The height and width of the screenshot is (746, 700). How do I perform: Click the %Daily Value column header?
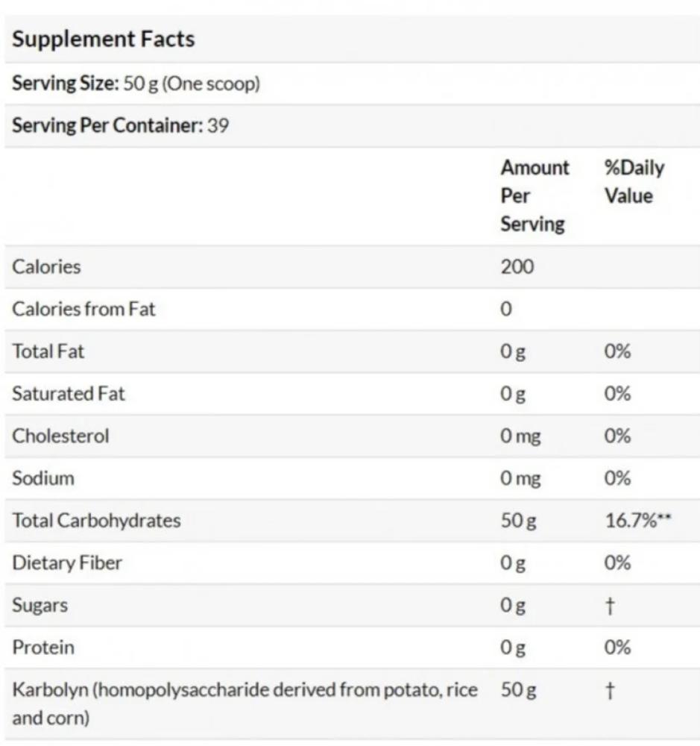(x=634, y=182)
